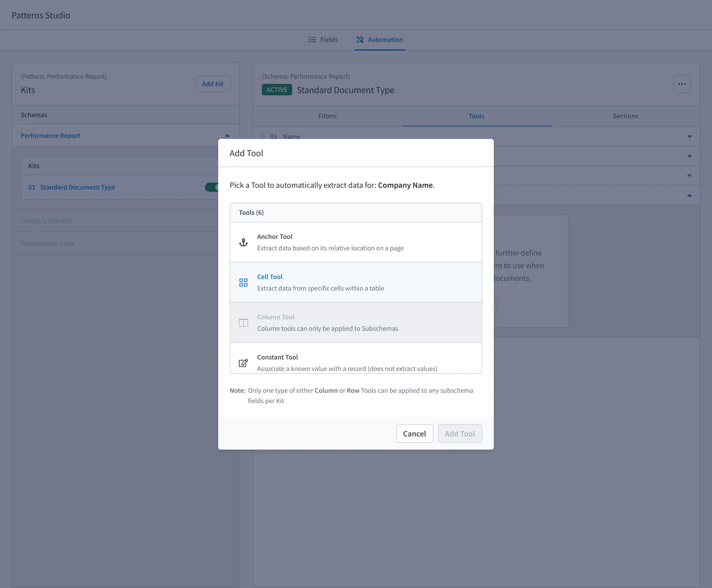
Task: Collapse the Performance Report schema
Action: tap(227, 136)
